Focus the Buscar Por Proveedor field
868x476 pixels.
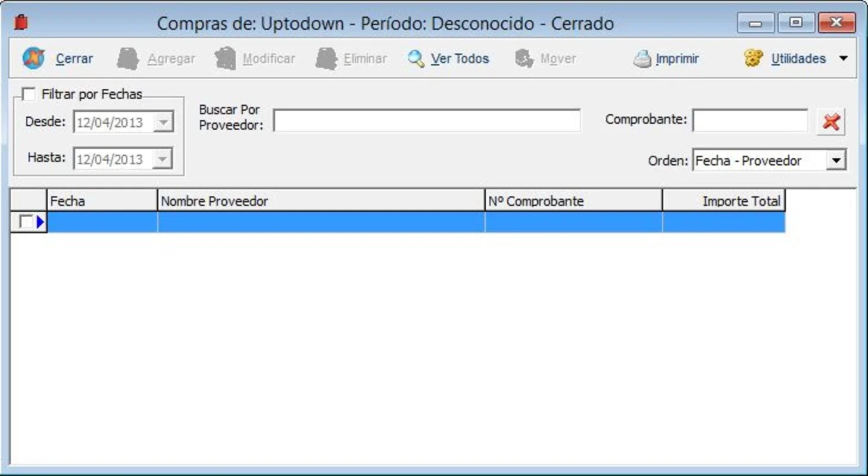(x=427, y=120)
